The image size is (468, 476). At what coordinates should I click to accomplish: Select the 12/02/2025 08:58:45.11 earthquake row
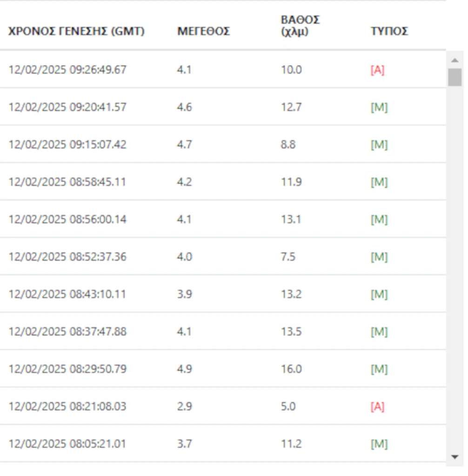click(x=67, y=182)
